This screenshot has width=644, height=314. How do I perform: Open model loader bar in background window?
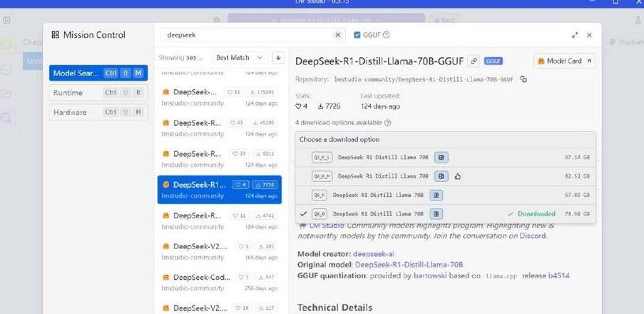coord(326,19)
